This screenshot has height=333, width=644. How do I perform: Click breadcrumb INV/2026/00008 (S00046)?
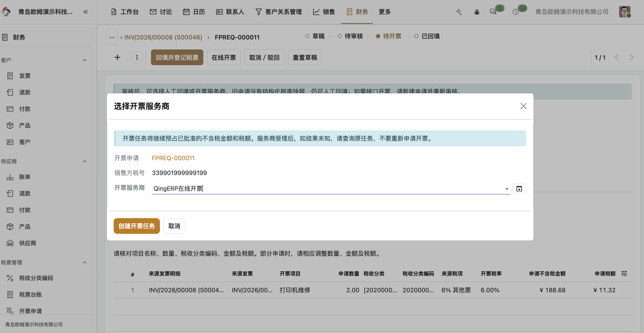coord(163,37)
